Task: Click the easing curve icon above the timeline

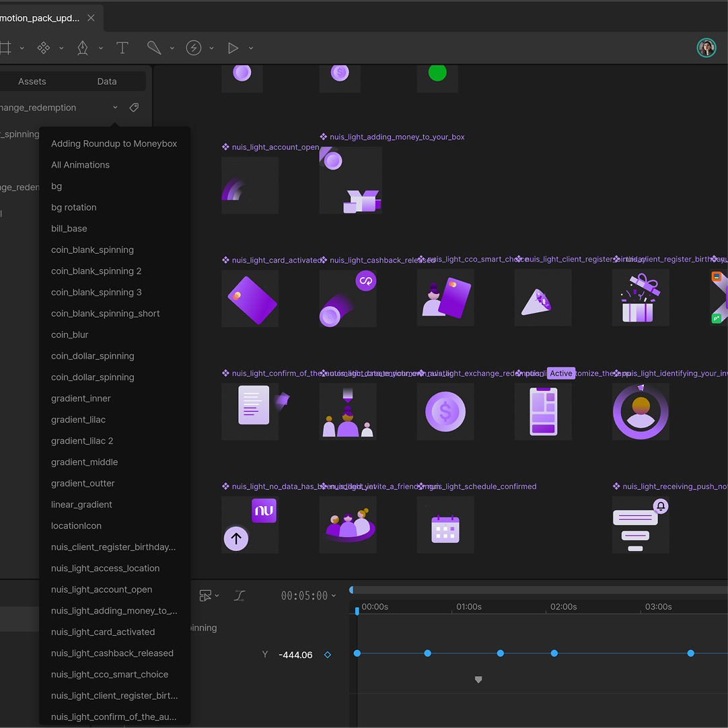Action: [240, 595]
